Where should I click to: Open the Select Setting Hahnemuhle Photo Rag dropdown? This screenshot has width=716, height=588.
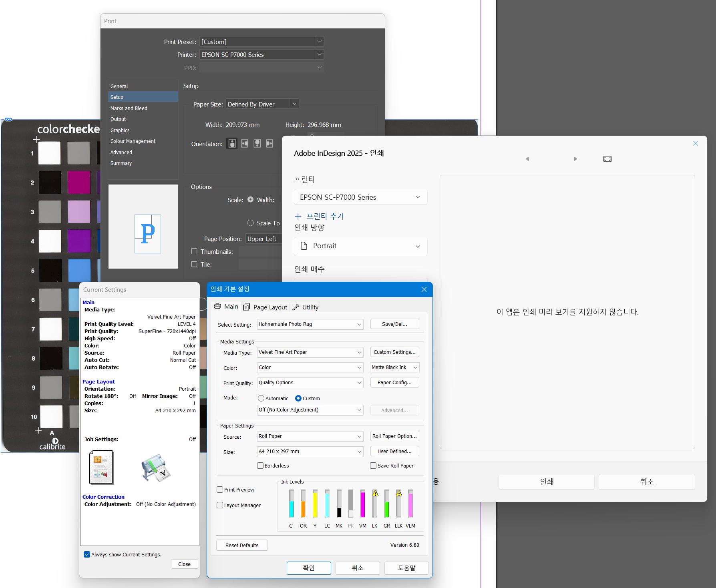pos(310,324)
